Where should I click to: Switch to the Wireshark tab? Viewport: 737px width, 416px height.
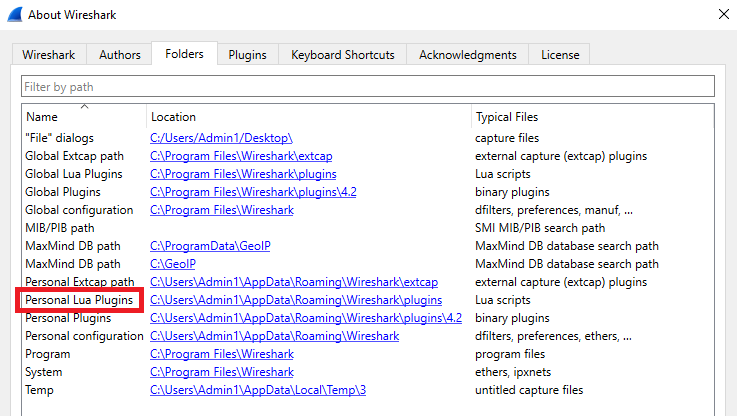click(50, 55)
